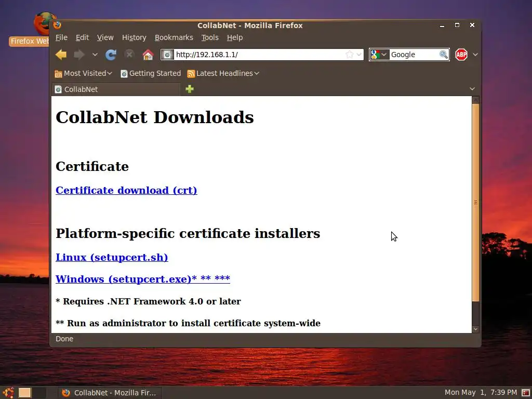532x399 pixels.
Task: Click the Done status bar text
Action: [64, 339]
